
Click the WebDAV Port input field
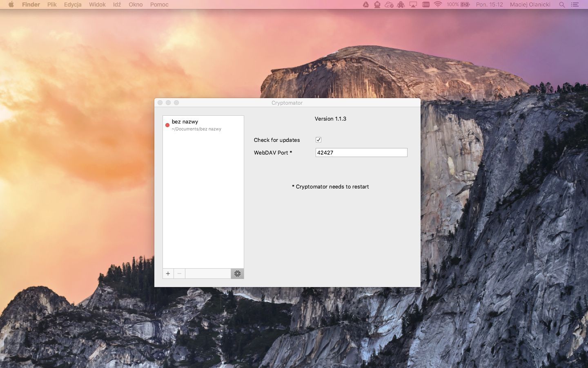(361, 153)
